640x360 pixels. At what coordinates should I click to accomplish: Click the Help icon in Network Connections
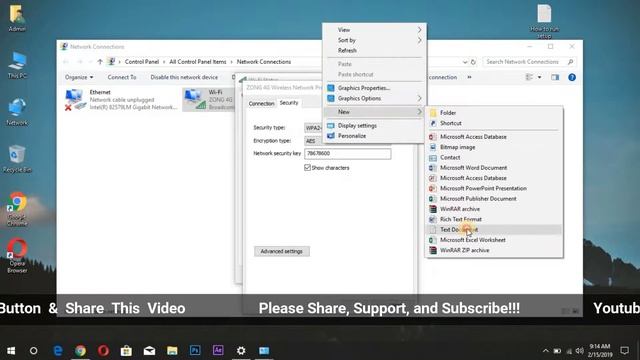coord(572,77)
